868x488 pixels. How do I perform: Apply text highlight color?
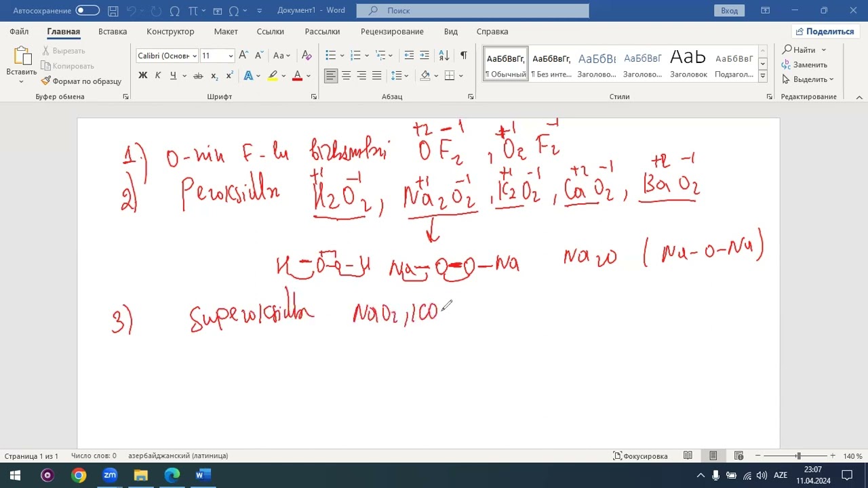coord(273,75)
